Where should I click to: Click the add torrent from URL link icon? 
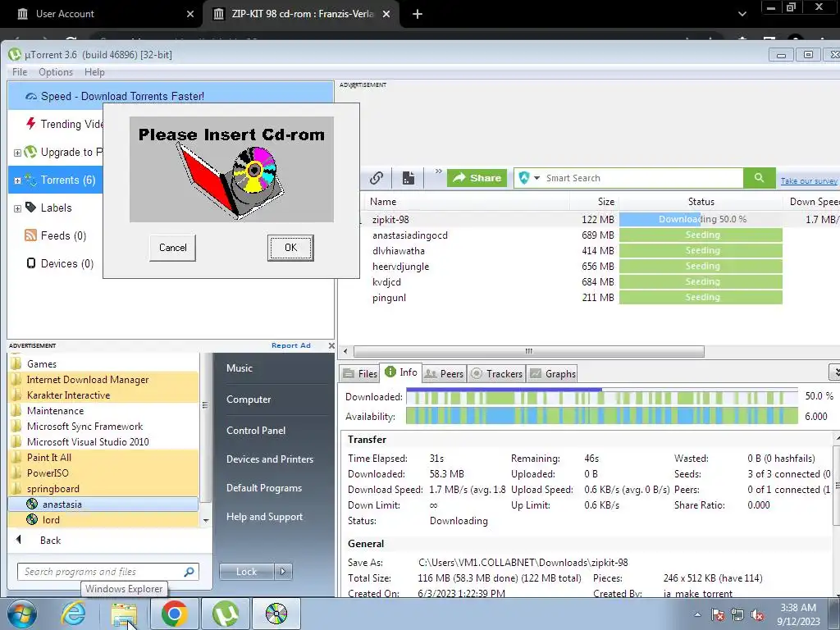point(377,178)
